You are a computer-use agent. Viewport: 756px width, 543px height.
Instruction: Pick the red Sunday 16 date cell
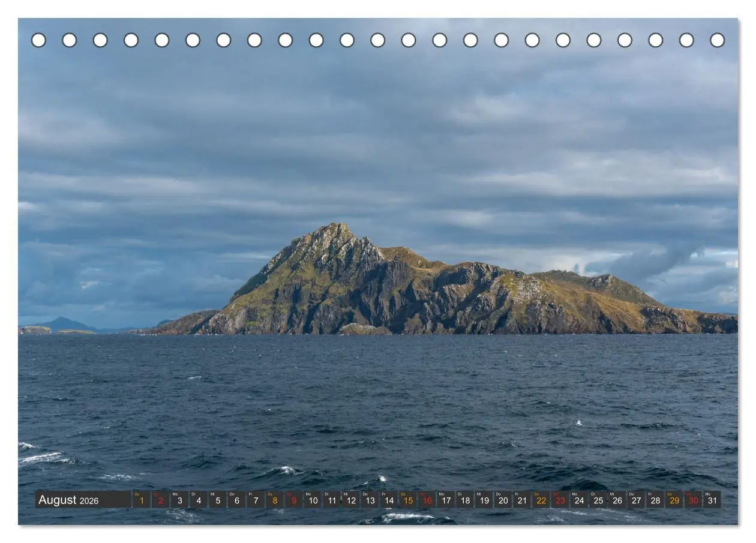(427, 499)
